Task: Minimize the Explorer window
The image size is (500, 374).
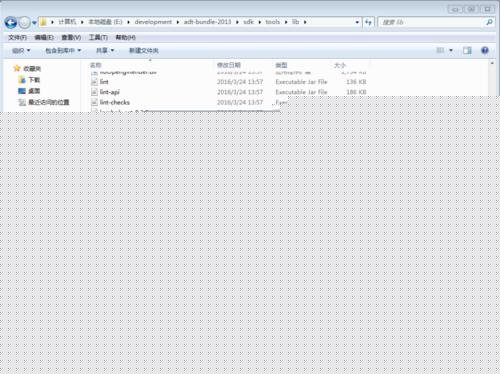Action: coord(455,9)
